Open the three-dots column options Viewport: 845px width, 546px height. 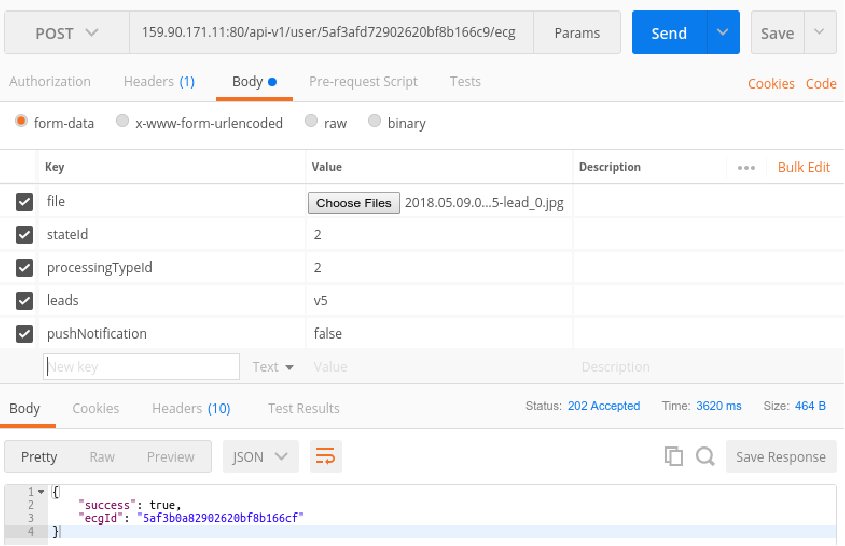[x=746, y=168]
